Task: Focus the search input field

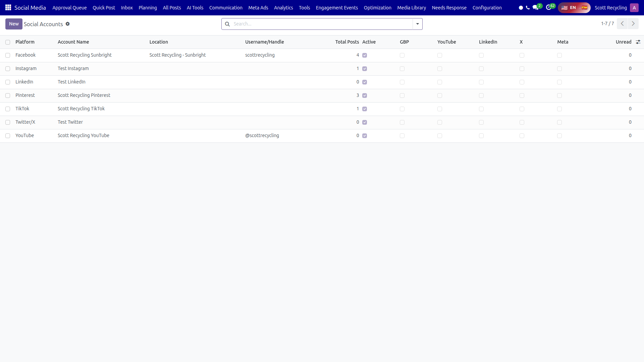Action: click(x=322, y=24)
